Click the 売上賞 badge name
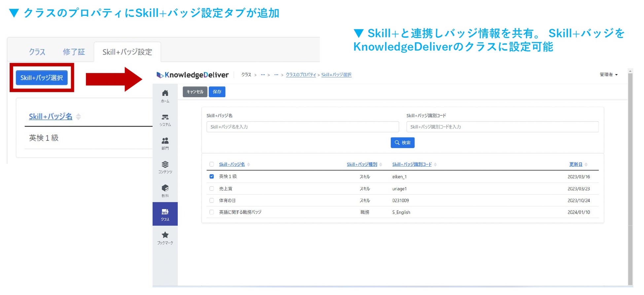 [226, 189]
